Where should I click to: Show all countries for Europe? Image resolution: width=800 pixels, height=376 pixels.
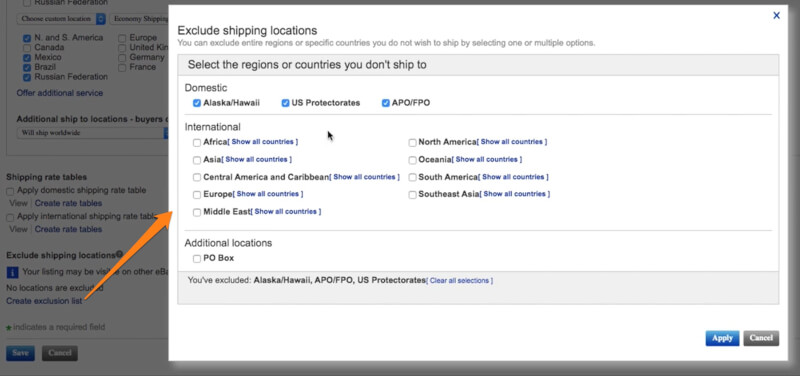coord(268,194)
